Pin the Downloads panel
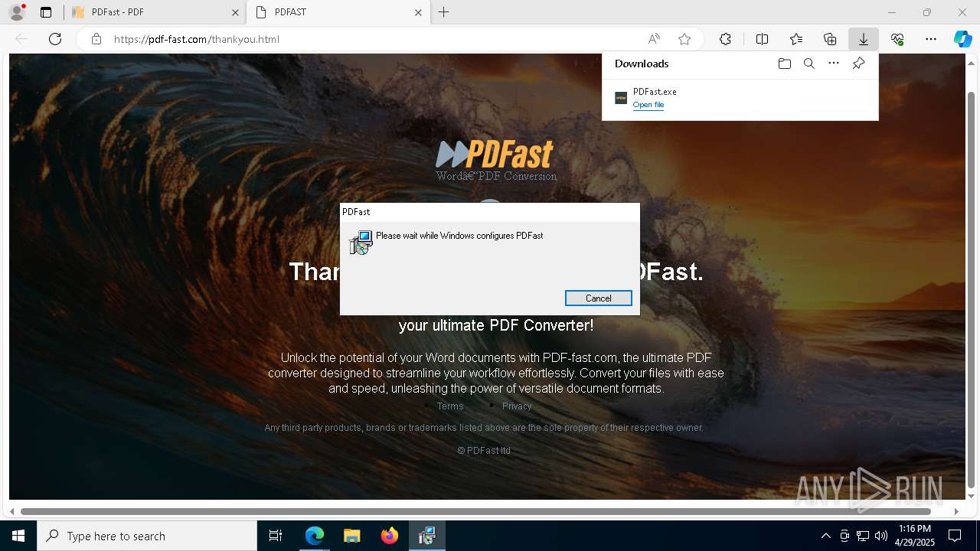980x551 pixels. tap(858, 64)
